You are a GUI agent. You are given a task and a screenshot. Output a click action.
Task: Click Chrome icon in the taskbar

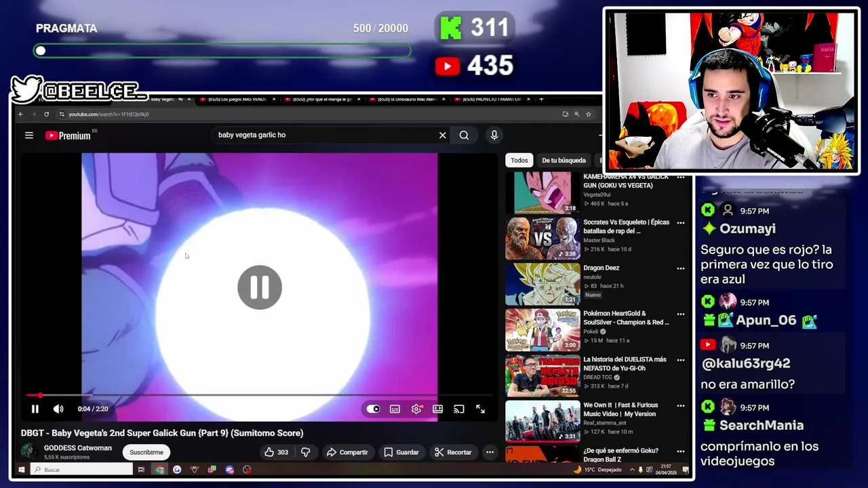click(x=159, y=469)
